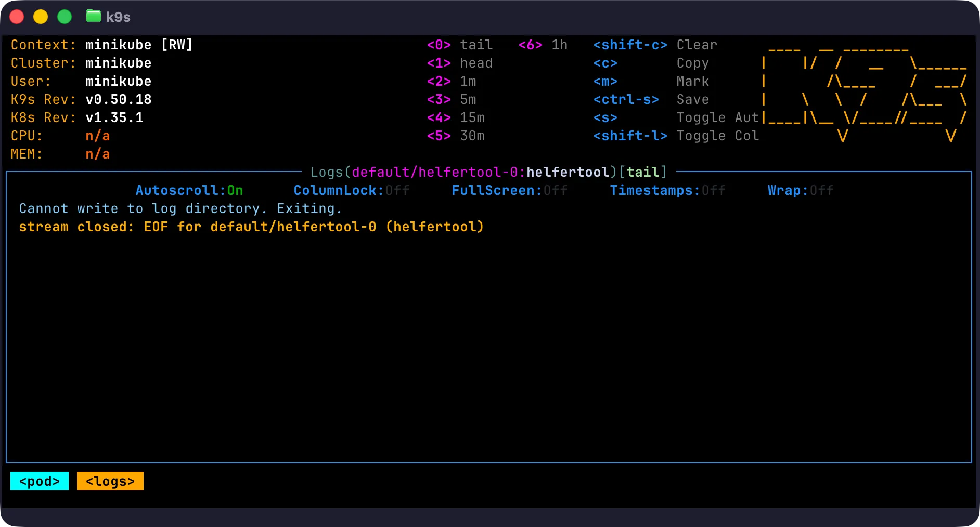980x527 pixels.
Task: Select the logs breadcrumb
Action: 110,481
